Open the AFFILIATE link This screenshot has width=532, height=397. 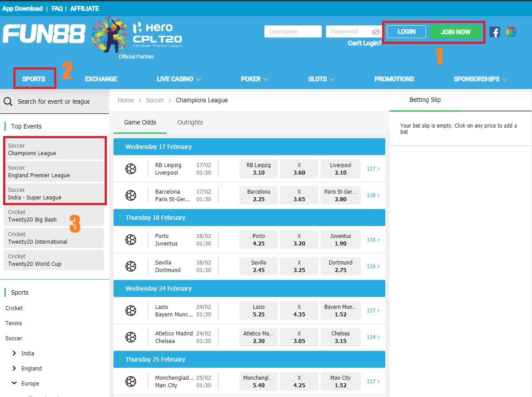coord(85,8)
